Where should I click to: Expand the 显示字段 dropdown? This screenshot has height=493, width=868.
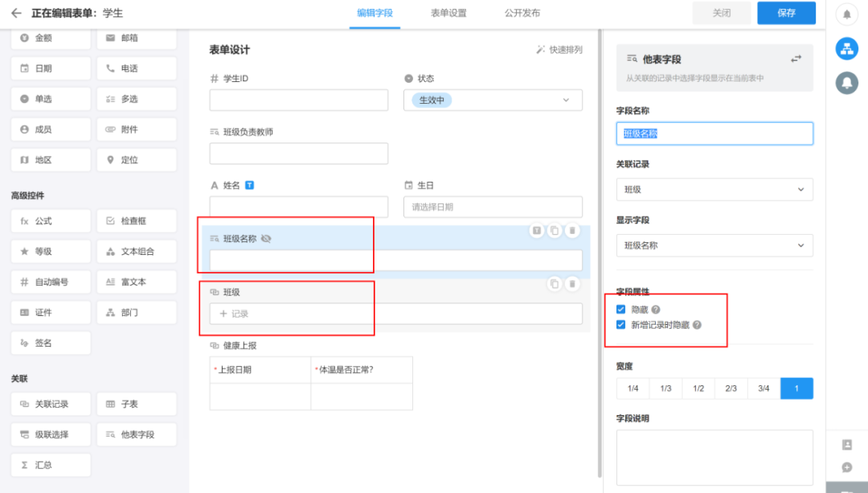tap(714, 245)
